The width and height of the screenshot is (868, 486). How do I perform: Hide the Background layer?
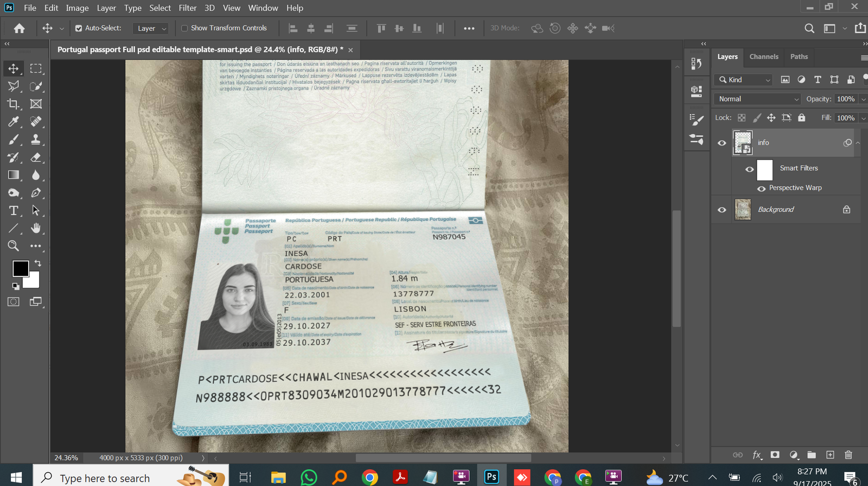pyautogui.click(x=722, y=210)
